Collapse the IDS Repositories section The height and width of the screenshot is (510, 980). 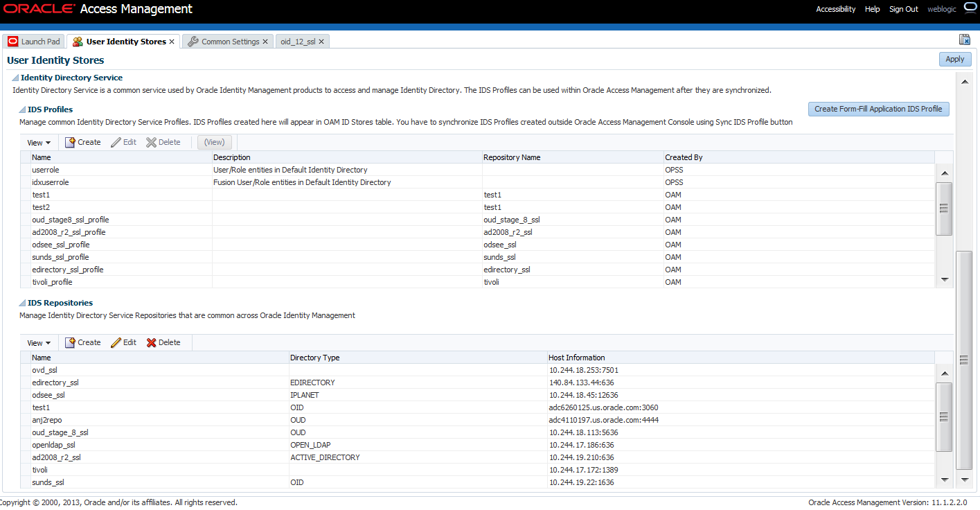coord(23,303)
